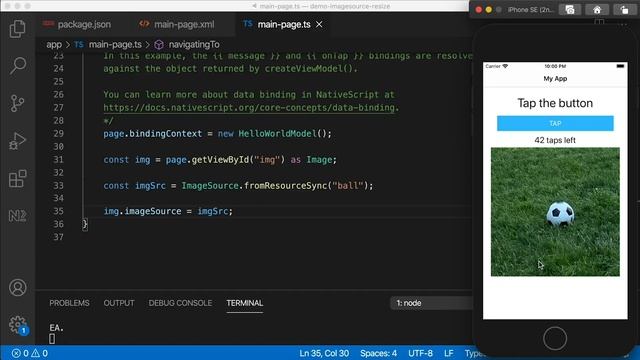Tap the blue TAP button in simulator
The image size is (640, 360).
click(x=555, y=123)
